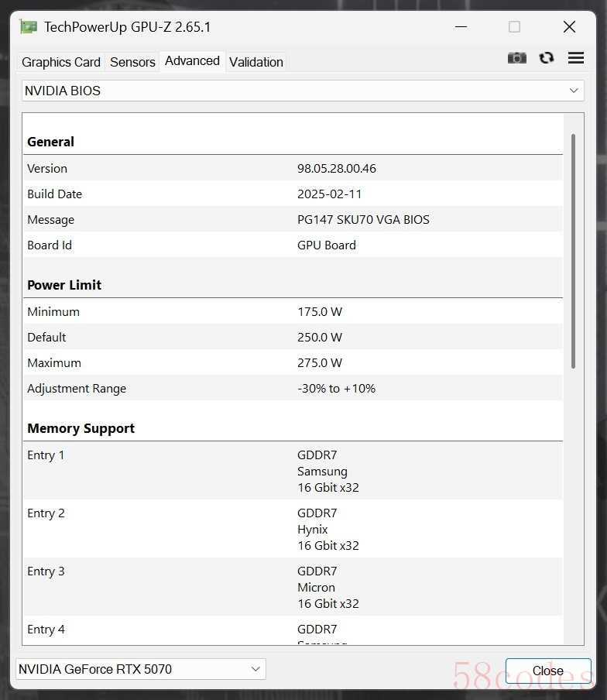Maximize the GPU-Z window

click(514, 27)
